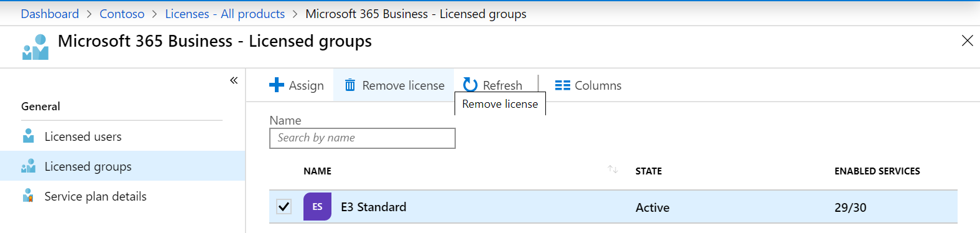Go to Dashboard breadcrumb

pos(50,14)
